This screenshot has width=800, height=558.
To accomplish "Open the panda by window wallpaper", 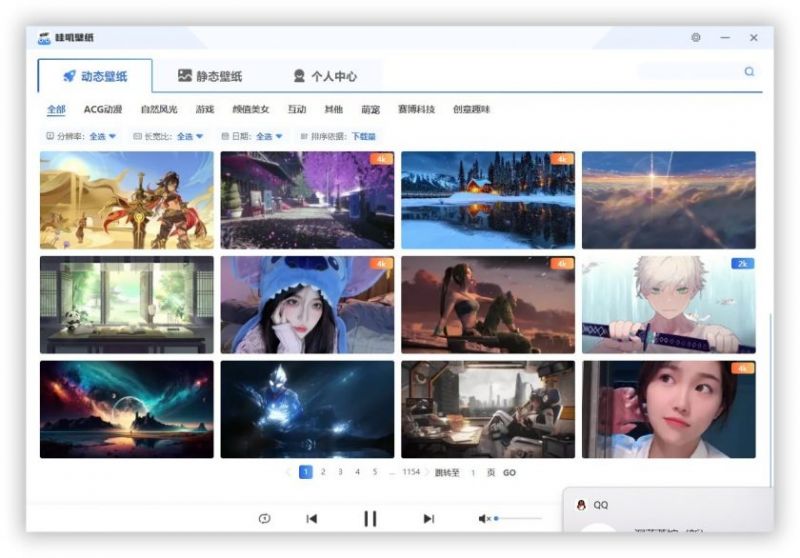I will 127,305.
